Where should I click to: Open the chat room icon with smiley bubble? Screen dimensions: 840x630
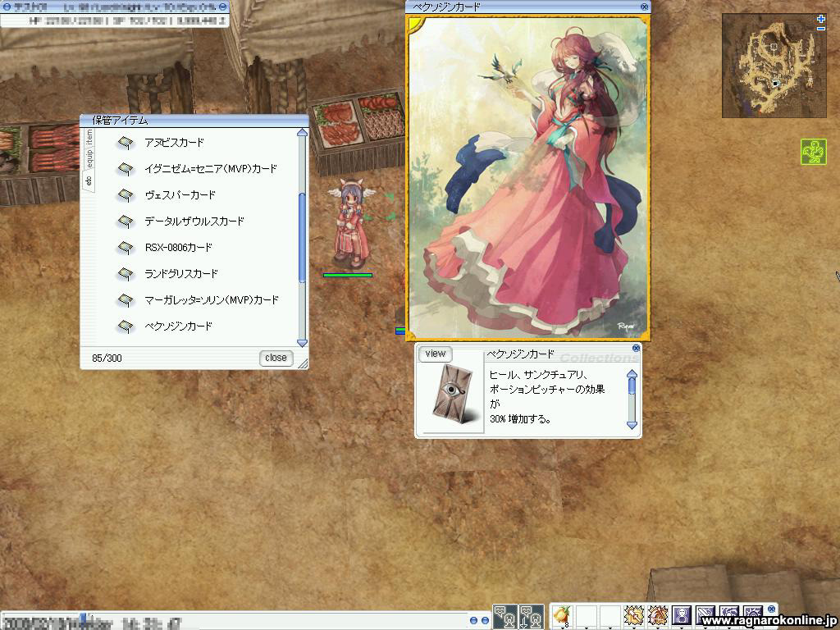click(x=505, y=616)
